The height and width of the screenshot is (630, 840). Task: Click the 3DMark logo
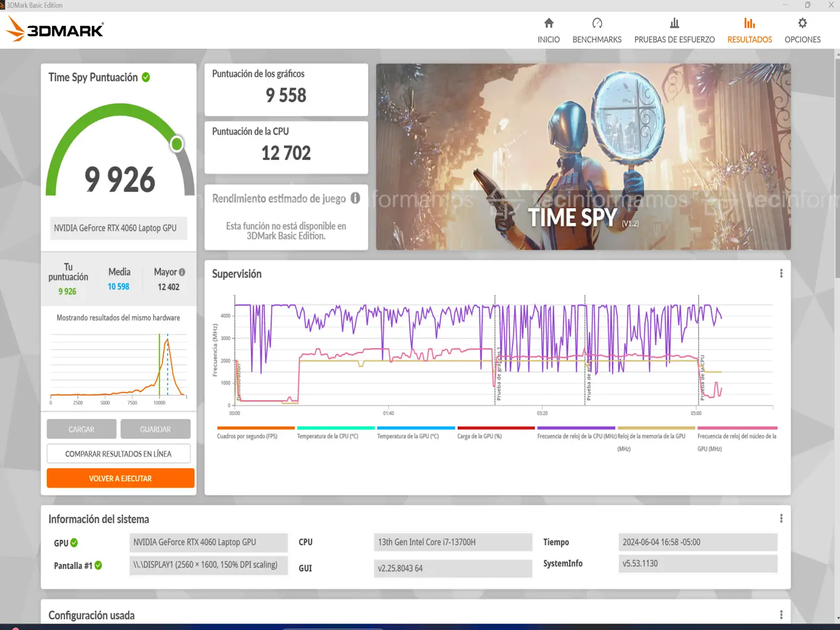(55, 29)
